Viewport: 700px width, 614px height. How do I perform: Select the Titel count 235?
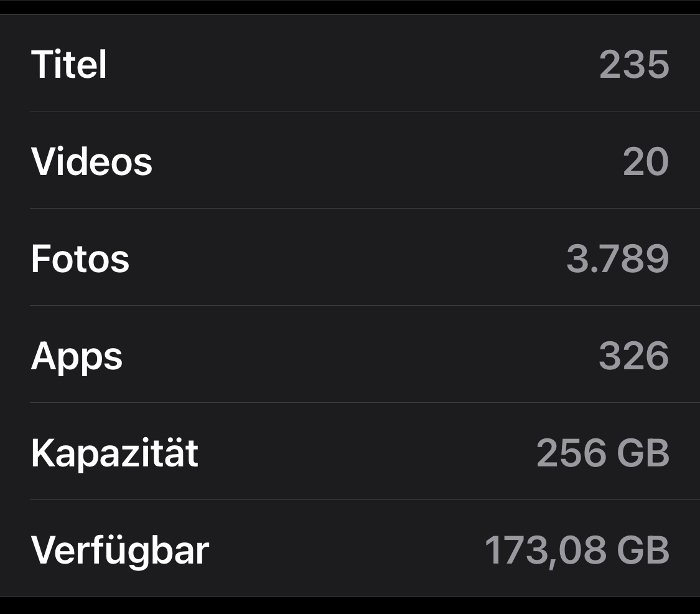click(x=633, y=64)
